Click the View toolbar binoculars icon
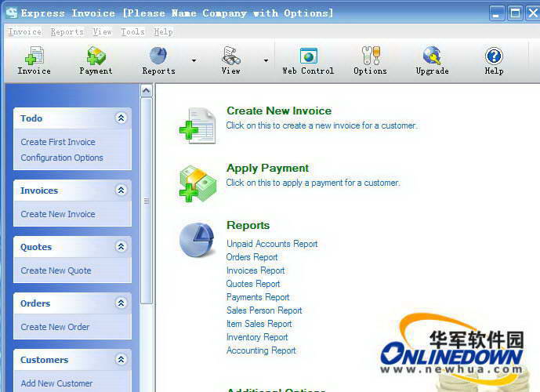 point(231,56)
